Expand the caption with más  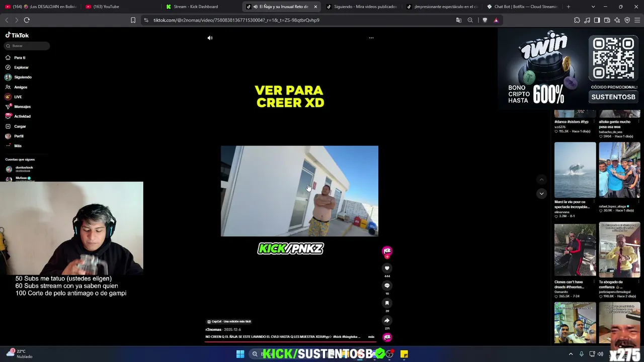click(371, 337)
